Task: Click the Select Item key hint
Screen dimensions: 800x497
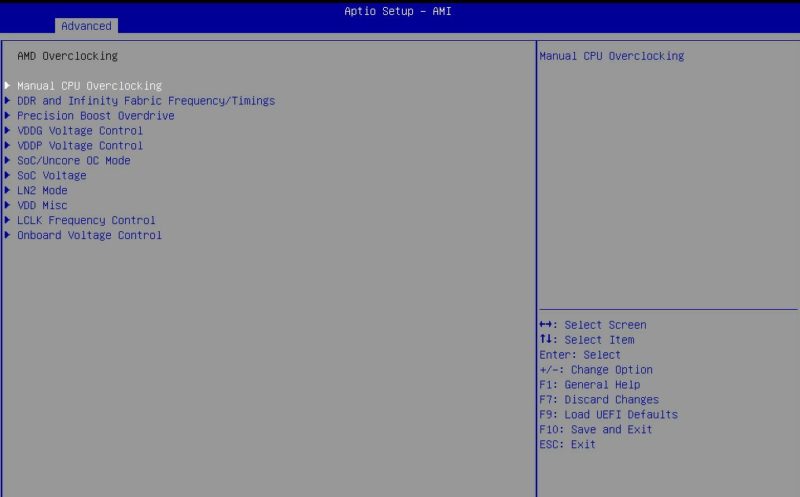Action: pyautogui.click(x=587, y=340)
